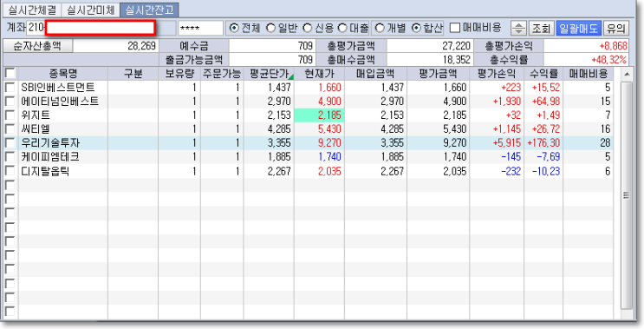
Task: Check the 씨티엘 row checkbox
Action: [10, 129]
